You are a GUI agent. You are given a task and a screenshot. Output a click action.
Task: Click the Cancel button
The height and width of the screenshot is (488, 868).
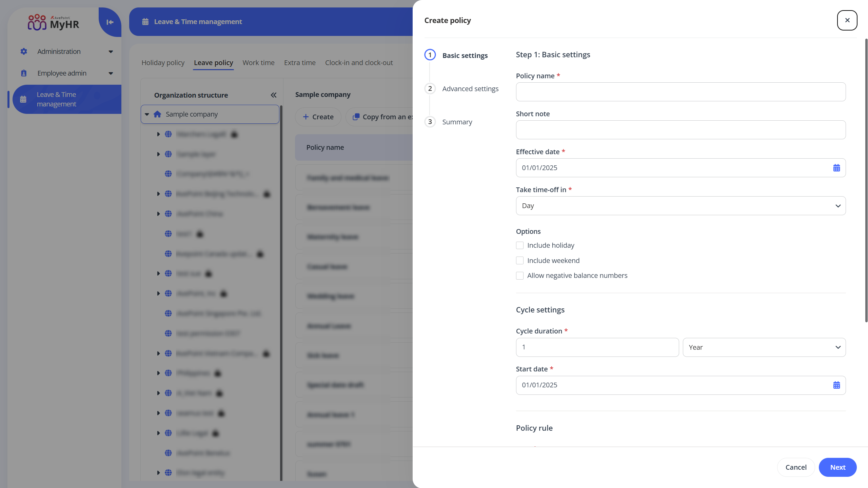pos(796,467)
